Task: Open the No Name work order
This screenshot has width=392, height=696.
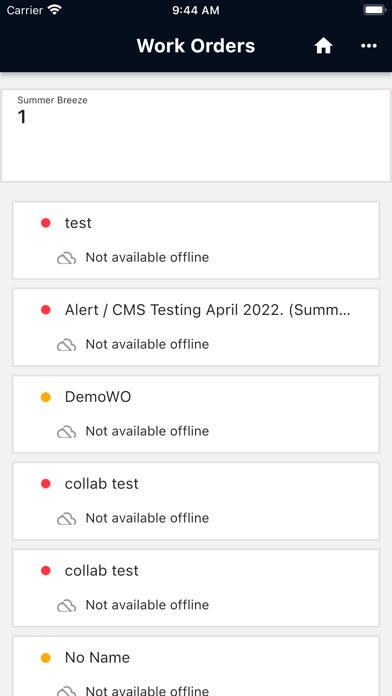Action: point(196,666)
